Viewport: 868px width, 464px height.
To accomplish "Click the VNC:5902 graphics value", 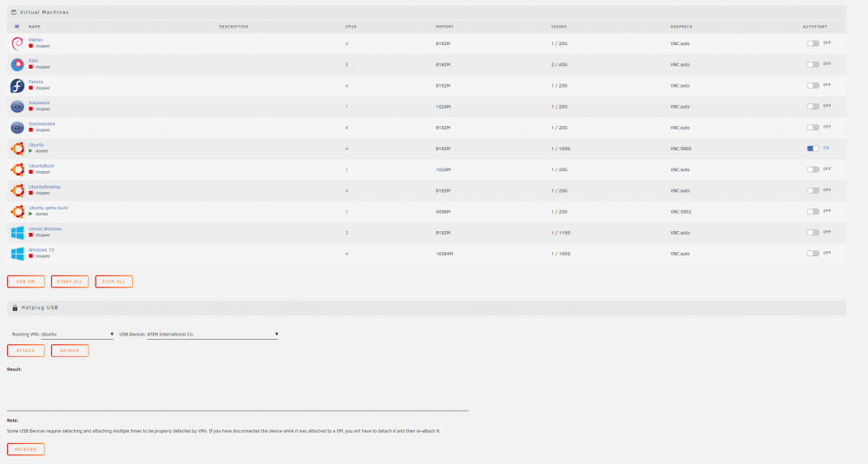I will click(681, 212).
